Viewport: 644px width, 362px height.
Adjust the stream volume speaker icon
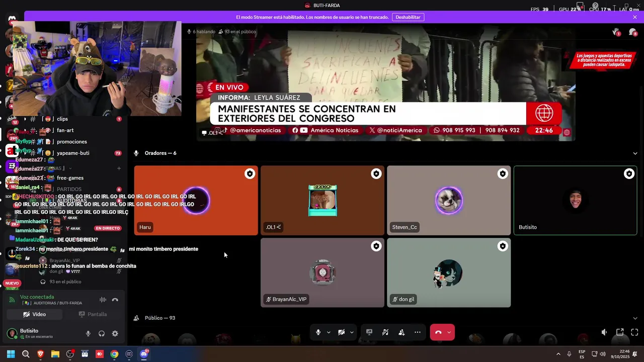(x=604, y=332)
